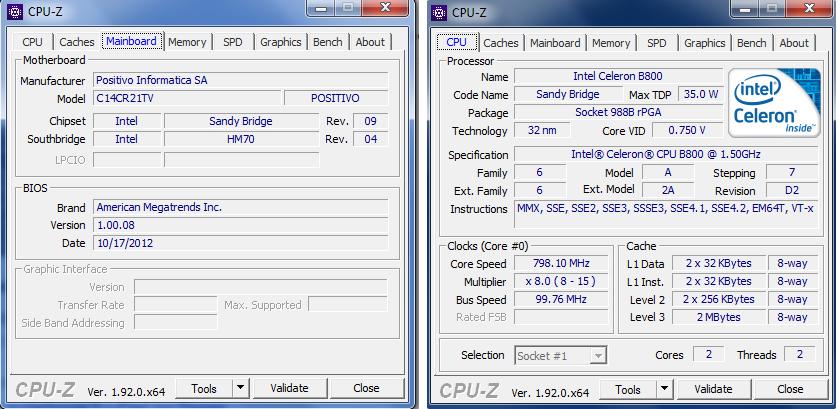Click the POSITIVO field beside Model
This screenshot has width=838, height=409.
(x=336, y=98)
